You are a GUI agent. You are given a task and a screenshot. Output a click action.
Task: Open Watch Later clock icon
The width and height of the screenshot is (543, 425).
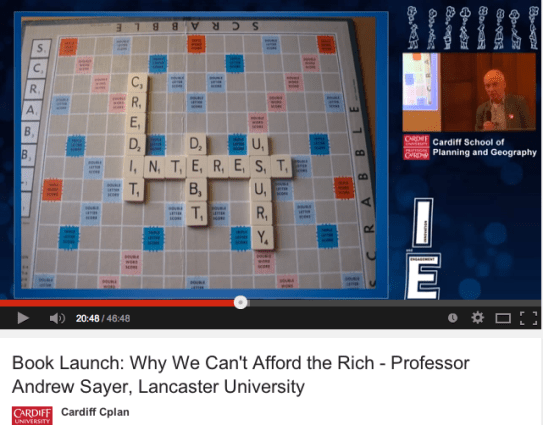point(453,318)
